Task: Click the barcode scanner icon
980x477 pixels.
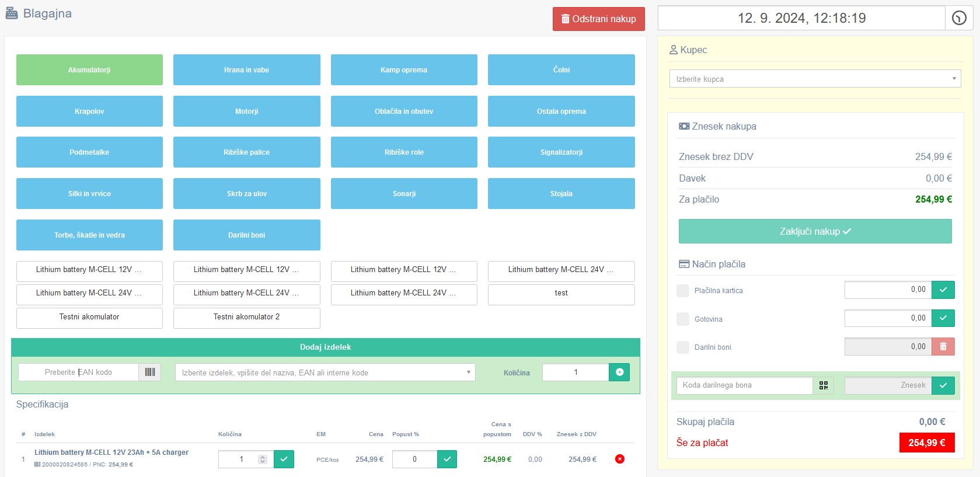Action: point(150,372)
